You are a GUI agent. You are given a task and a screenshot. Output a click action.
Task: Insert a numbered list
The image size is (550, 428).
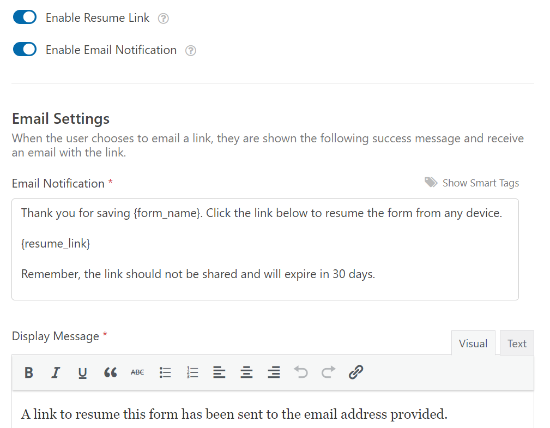pos(192,372)
